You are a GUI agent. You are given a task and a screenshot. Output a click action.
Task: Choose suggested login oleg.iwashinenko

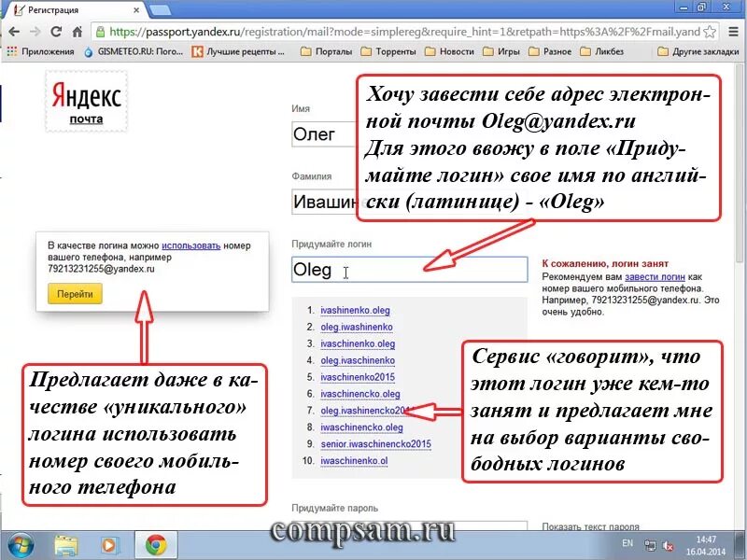357,328
